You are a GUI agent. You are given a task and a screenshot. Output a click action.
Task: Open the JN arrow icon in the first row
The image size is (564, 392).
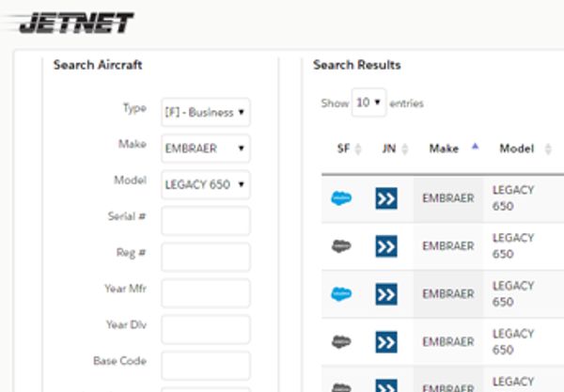(x=385, y=198)
